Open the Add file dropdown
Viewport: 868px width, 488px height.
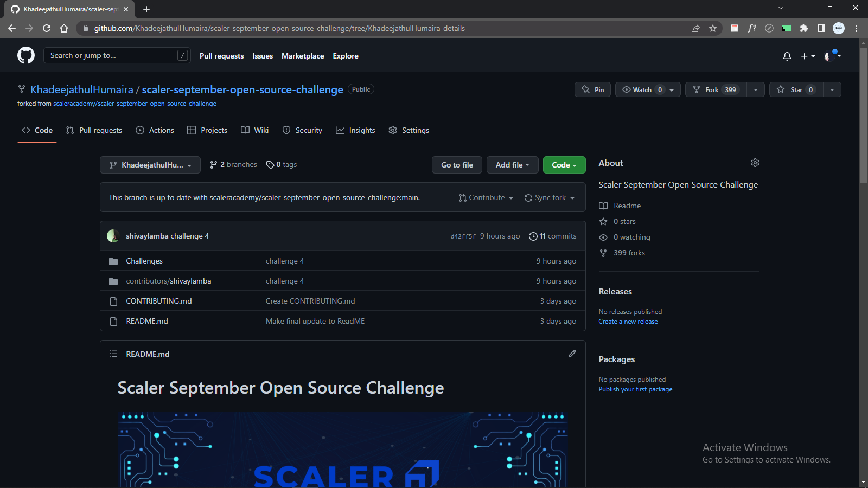click(512, 165)
